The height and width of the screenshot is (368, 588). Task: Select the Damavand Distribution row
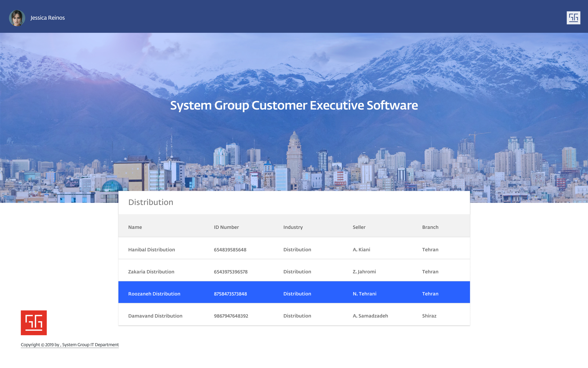(155, 316)
